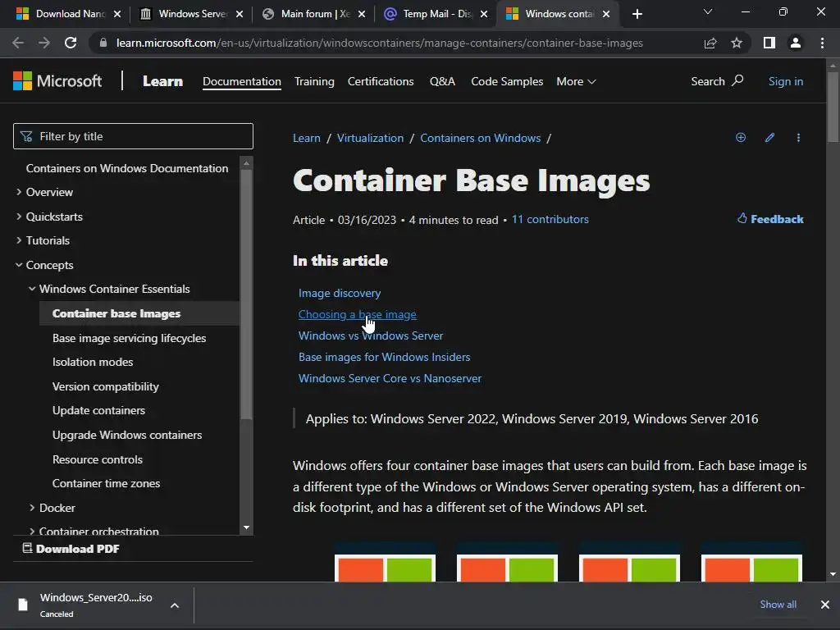Close the downloads bar with the X

(x=825, y=605)
